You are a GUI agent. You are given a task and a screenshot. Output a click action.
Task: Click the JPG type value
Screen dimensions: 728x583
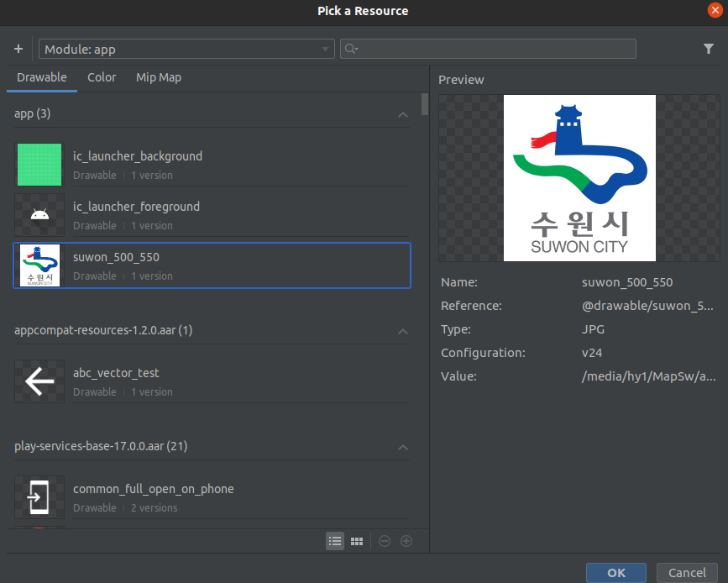pyautogui.click(x=593, y=329)
